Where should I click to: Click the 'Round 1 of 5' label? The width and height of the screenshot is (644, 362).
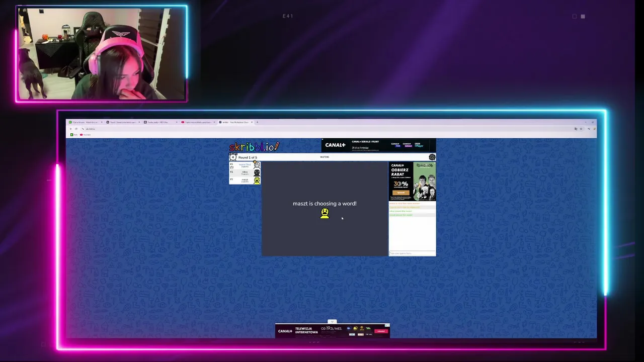tap(248, 157)
